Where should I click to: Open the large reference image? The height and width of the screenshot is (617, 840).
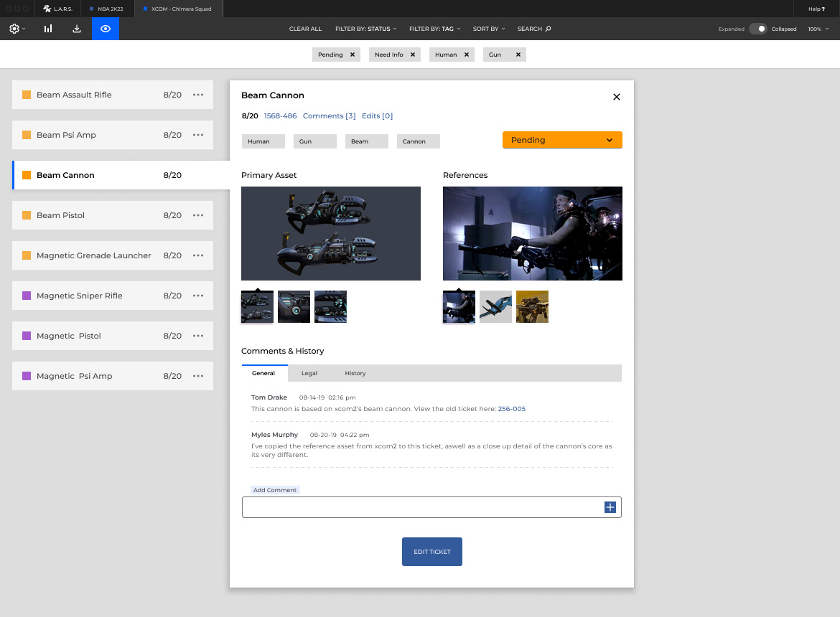[x=533, y=233]
